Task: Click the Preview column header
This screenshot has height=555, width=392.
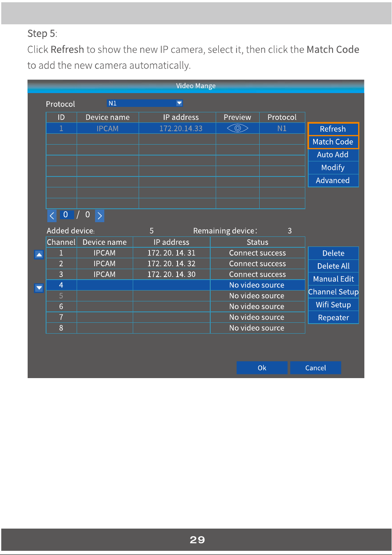Action: pyautogui.click(x=237, y=117)
